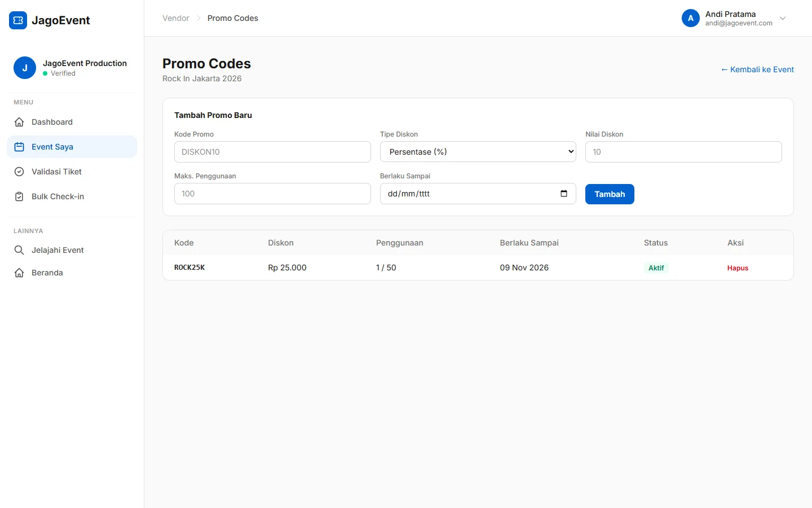812x508 pixels.
Task: Open the Tipe Diskon dropdown
Action: coord(478,152)
